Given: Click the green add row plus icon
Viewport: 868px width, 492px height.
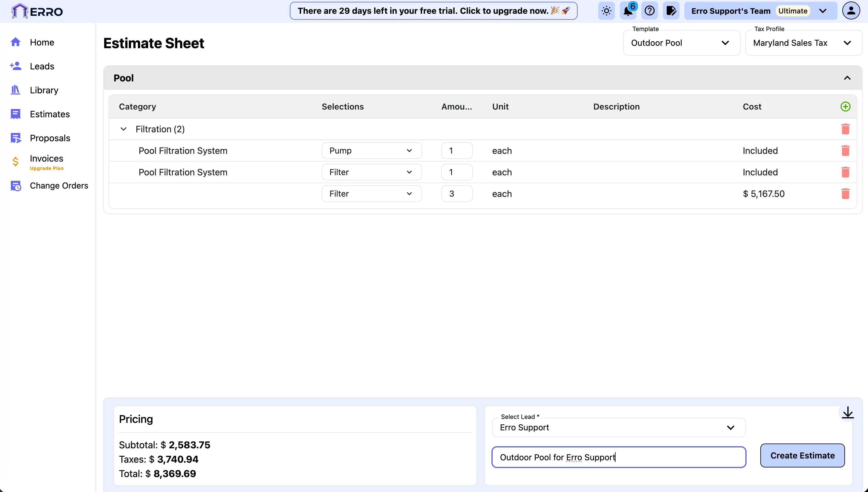Looking at the screenshot, I should pos(845,107).
